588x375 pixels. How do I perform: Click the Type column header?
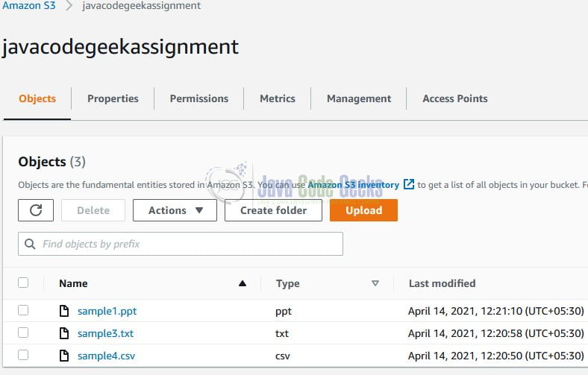(287, 283)
